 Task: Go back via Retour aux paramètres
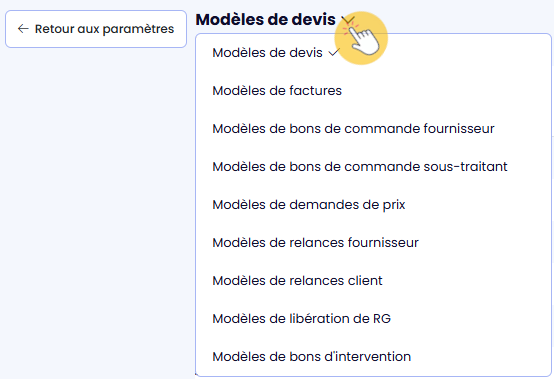coord(96,29)
